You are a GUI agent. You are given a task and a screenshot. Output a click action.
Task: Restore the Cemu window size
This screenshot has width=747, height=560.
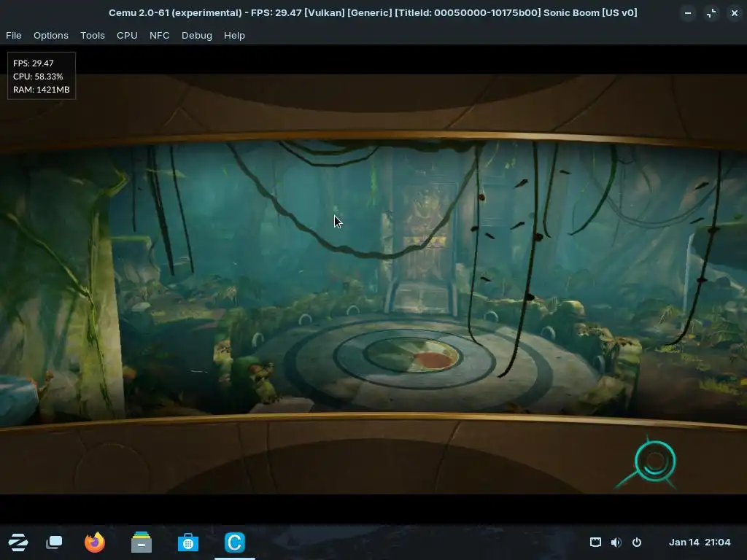[x=711, y=13]
